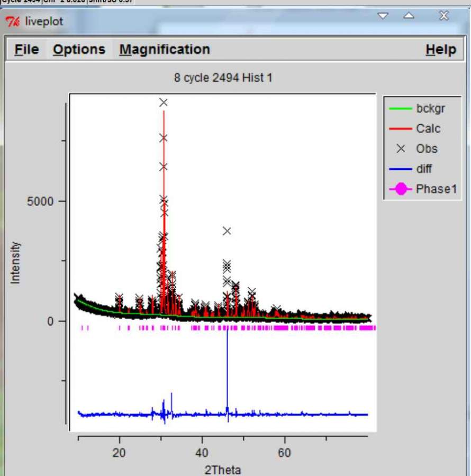
Task: Open the Magnification menu
Action: (x=165, y=50)
